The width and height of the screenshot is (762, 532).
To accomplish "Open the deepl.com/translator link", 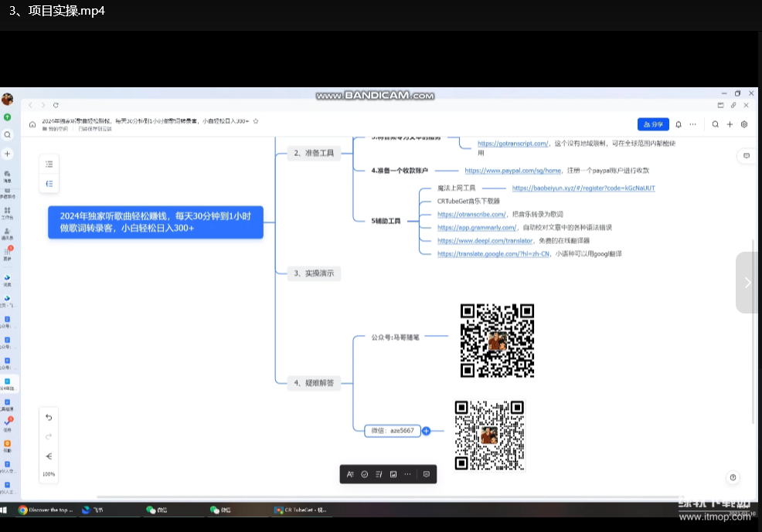I will [485, 240].
